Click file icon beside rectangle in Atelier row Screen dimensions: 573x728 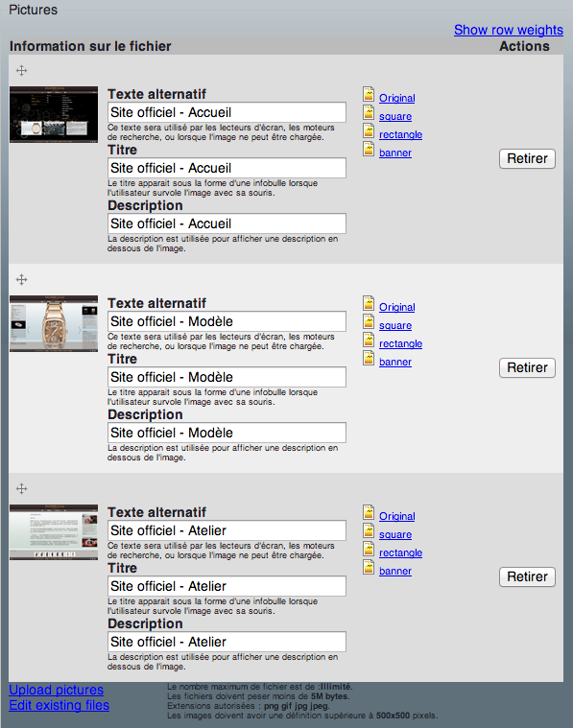(369, 549)
